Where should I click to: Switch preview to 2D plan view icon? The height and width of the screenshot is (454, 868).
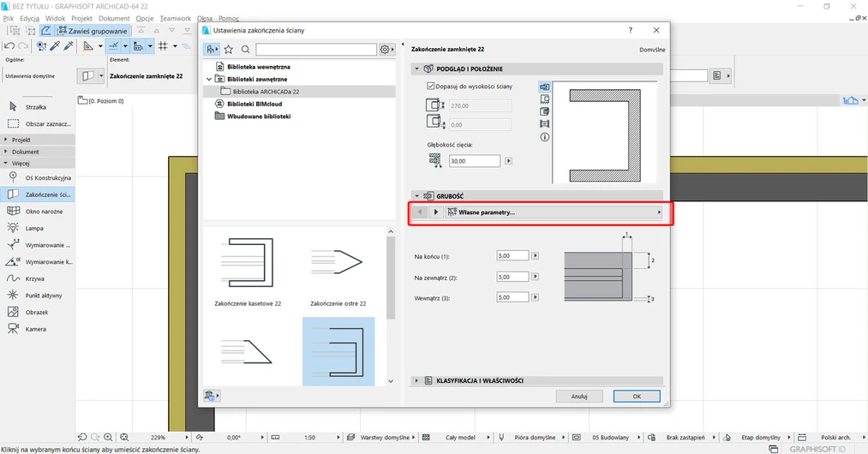tap(545, 87)
